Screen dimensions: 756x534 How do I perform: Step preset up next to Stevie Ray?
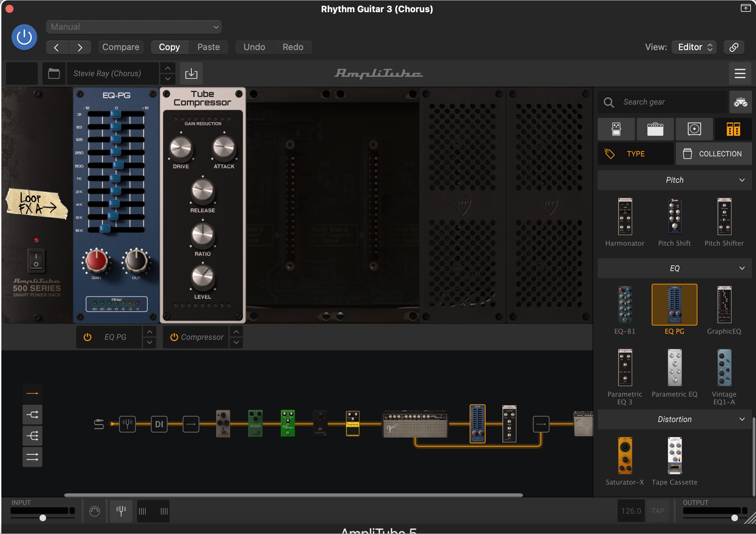168,68
